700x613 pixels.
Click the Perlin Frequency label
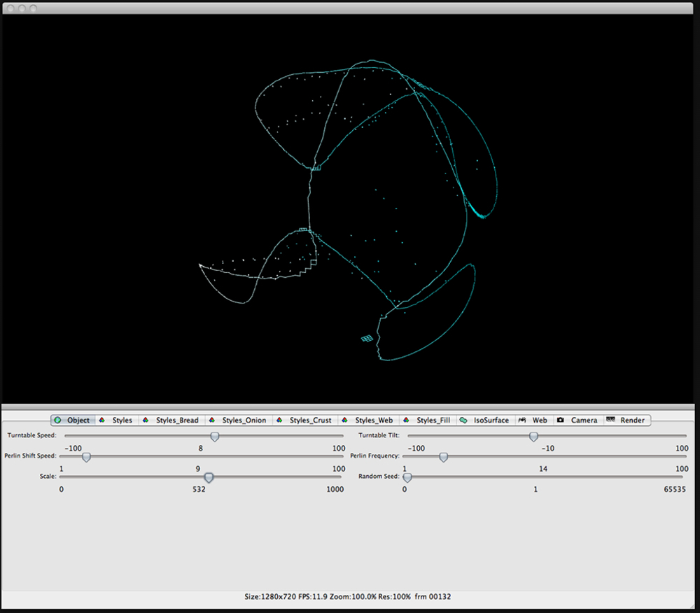tap(374, 456)
